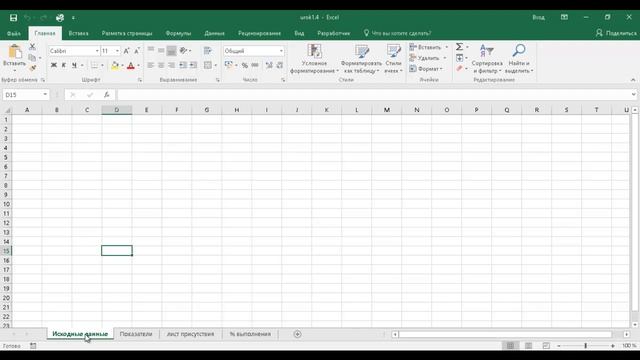Click the Поделиться share button

(616, 33)
